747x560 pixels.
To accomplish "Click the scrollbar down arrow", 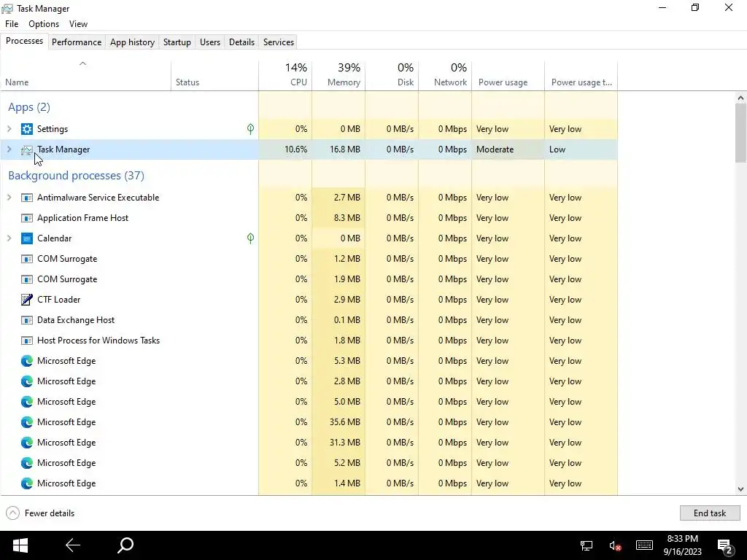I will click(740, 489).
